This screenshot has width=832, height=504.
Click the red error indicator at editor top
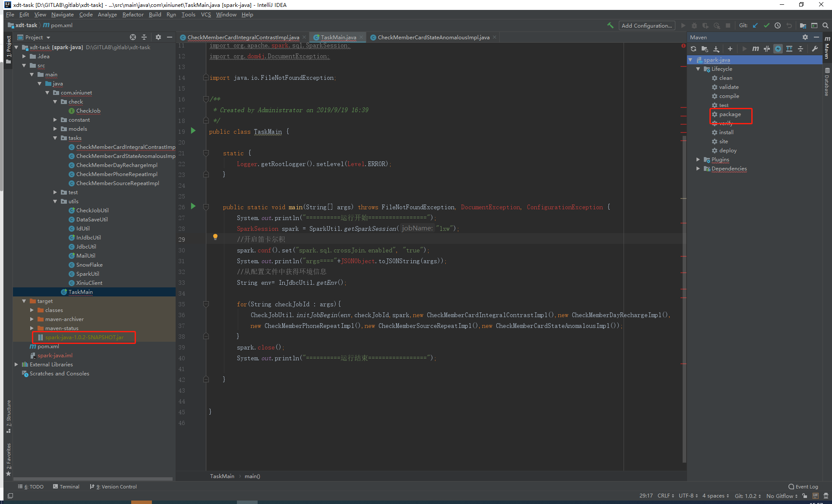click(x=683, y=45)
